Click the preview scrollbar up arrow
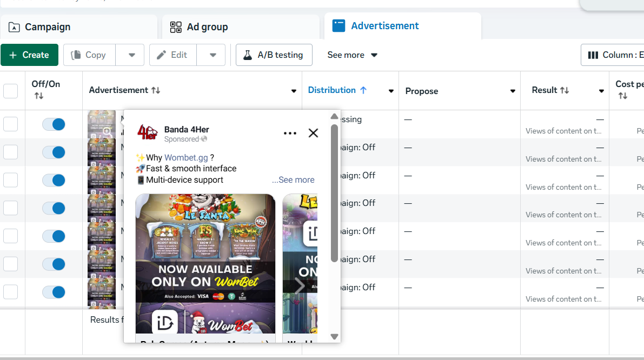This screenshot has height=360, width=644. (334, 117)
